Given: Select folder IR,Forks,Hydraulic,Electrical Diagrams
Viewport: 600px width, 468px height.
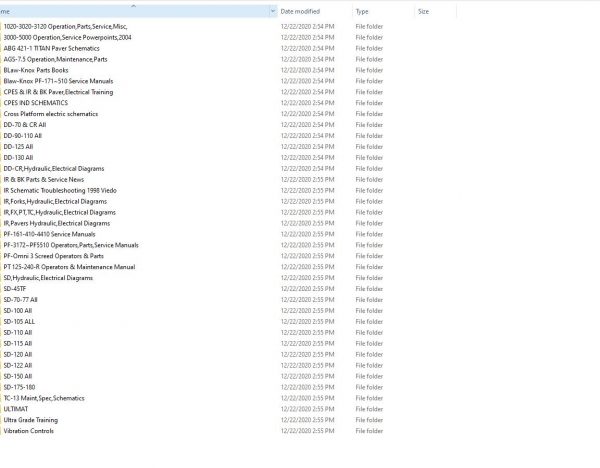Looking at the screenshot, I should (x=55, y=201).
